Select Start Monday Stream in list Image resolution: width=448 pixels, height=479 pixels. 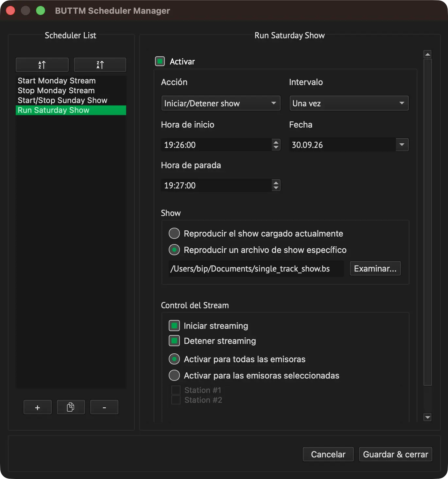pos(57,81)
